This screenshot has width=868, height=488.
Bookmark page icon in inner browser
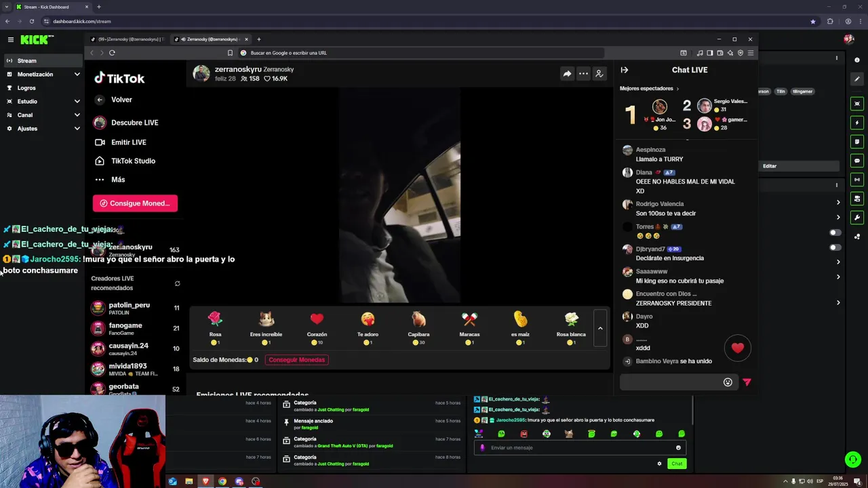[230, 53]
